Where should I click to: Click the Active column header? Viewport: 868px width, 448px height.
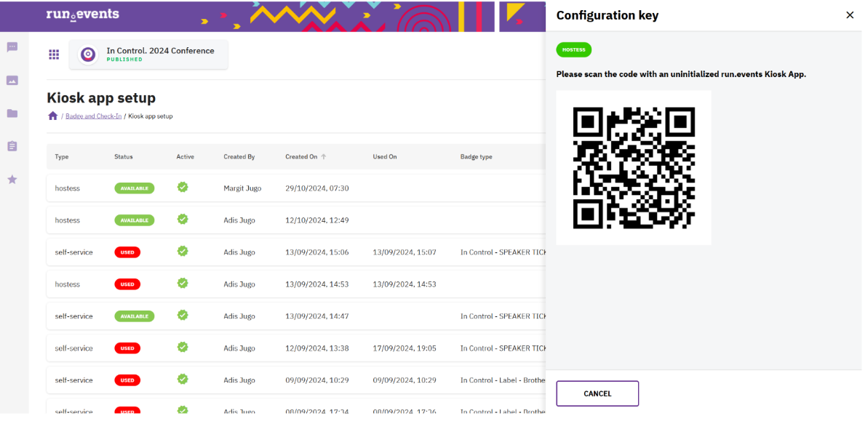pyautogui.click(x=185, y=157)
